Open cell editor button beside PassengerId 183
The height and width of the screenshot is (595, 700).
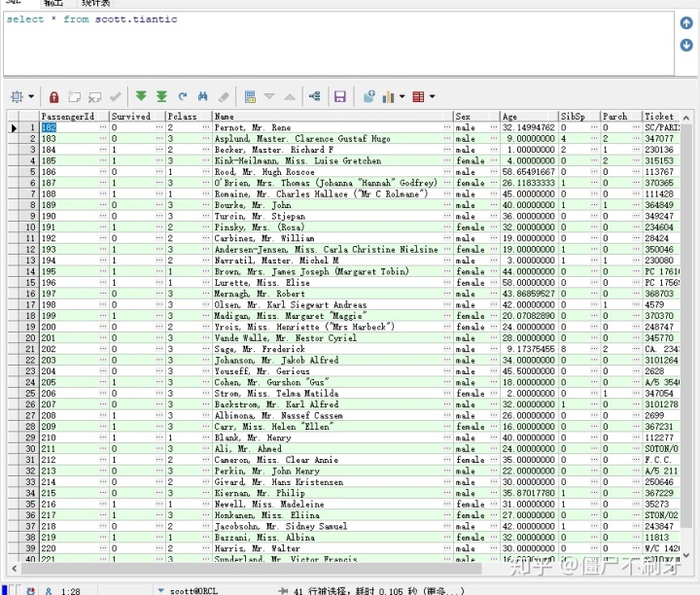[x=103, y=139]
